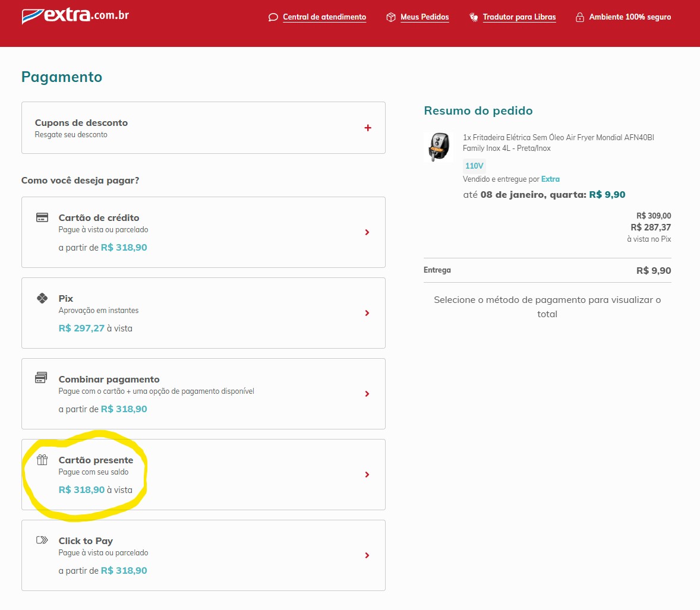Open Pix option using its chevron
Image resolution: width=700 pixels, height=610 pixels.
tap(367, 313)
